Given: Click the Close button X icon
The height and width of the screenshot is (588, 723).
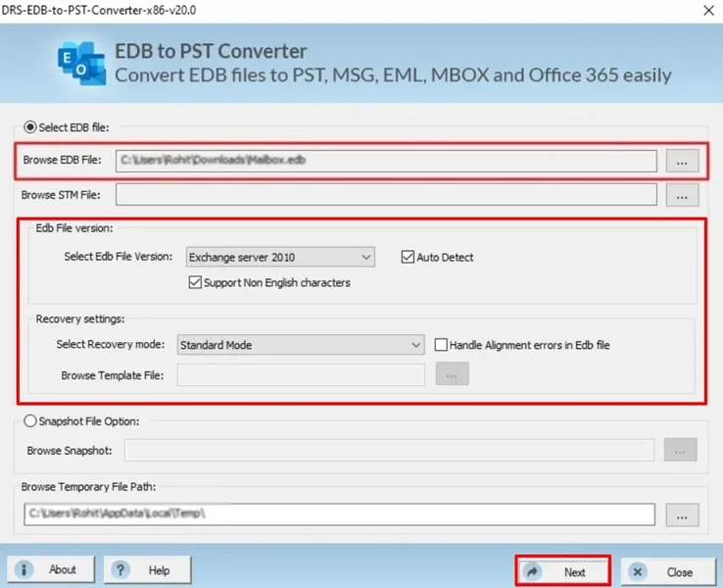Looking at the screenshot, I should (638, 572).
